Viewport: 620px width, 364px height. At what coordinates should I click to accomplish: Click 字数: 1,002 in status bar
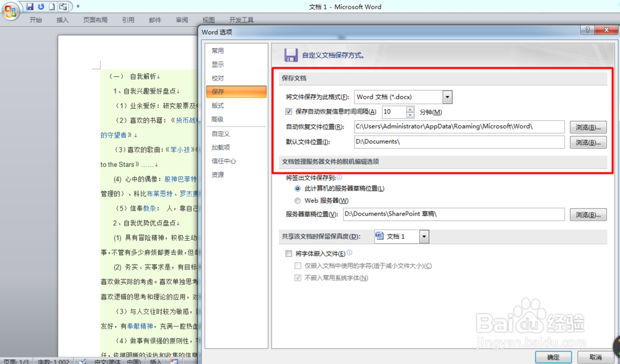coord(53,362)
